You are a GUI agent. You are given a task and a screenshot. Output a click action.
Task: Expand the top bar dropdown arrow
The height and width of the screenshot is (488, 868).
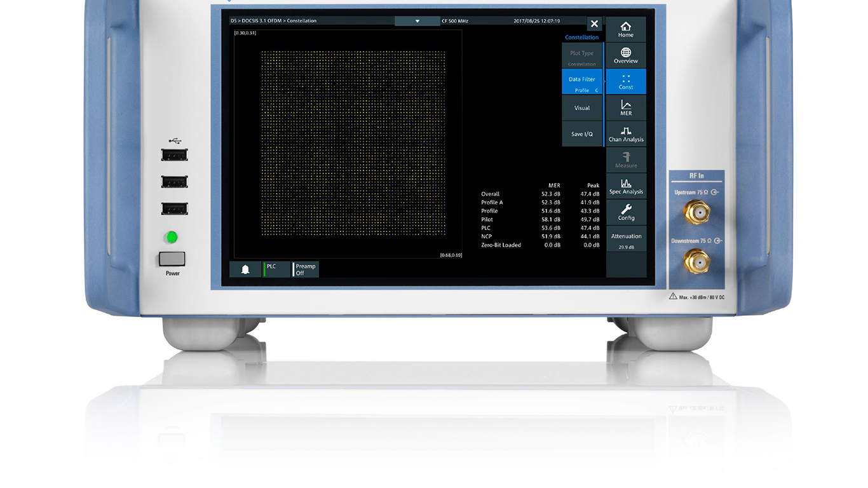click(417, 21)
